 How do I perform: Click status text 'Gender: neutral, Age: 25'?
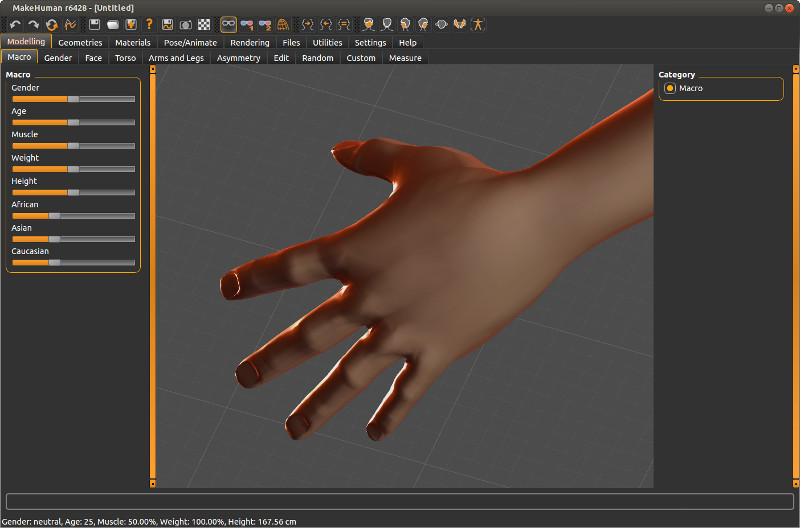pyautogui.click(x=48, y=522)
